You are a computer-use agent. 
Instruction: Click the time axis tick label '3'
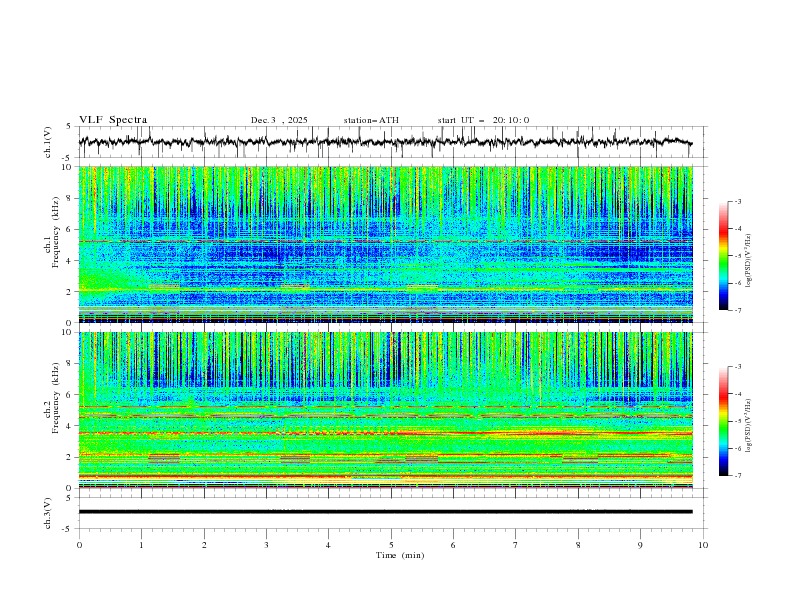pos(266,545)
